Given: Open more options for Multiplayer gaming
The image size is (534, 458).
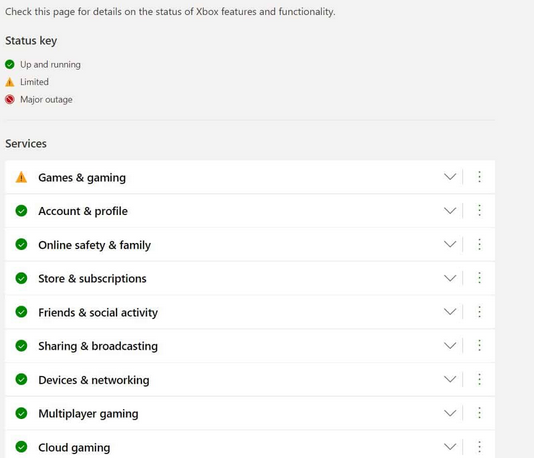Looking at the screenshot, I should [479, 413].
